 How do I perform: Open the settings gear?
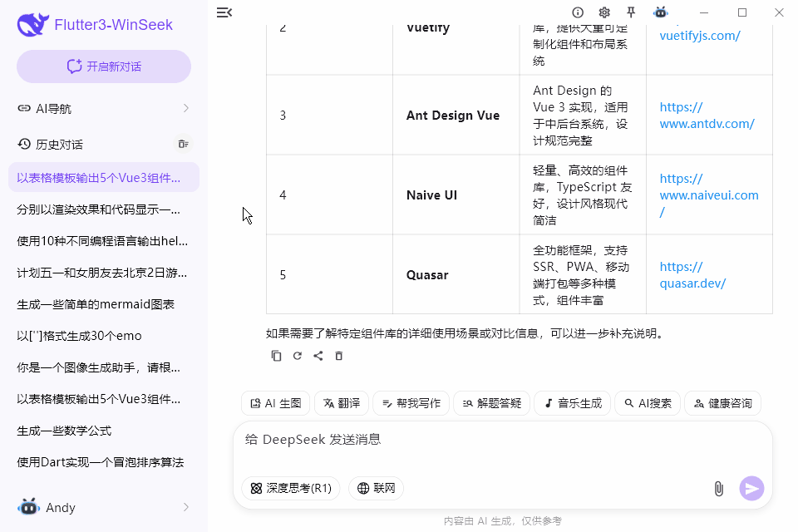(x=604, y=12)
